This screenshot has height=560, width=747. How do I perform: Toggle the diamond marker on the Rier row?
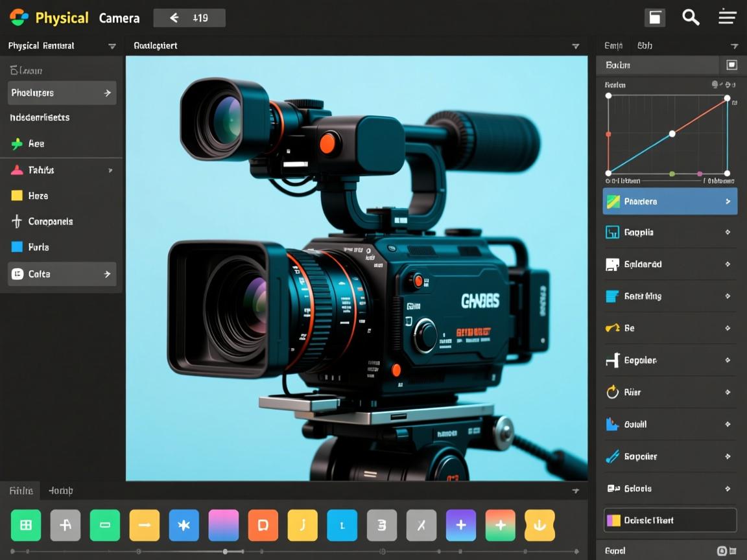coord(728,392)
